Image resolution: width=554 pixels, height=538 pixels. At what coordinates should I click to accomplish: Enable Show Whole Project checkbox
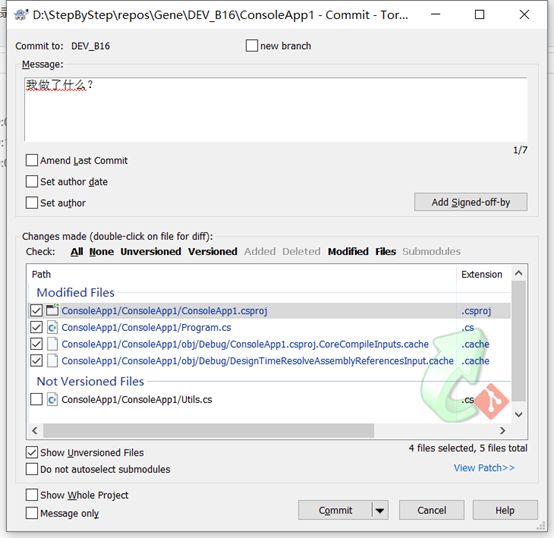click(x=32, y=495)
